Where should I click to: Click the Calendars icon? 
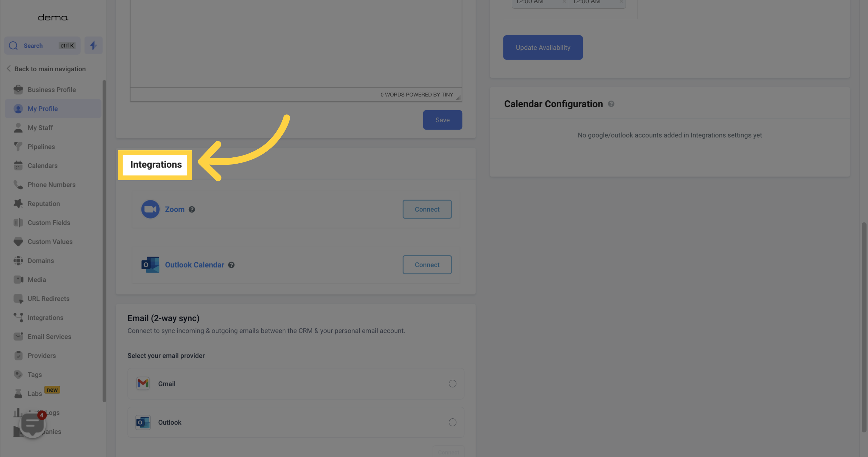[18, 166]
